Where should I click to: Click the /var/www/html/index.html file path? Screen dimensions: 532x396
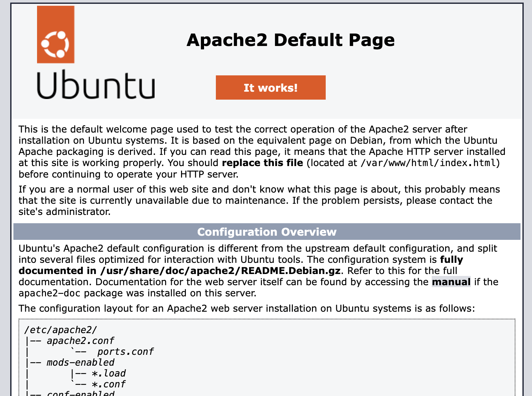tap(428, 163)
